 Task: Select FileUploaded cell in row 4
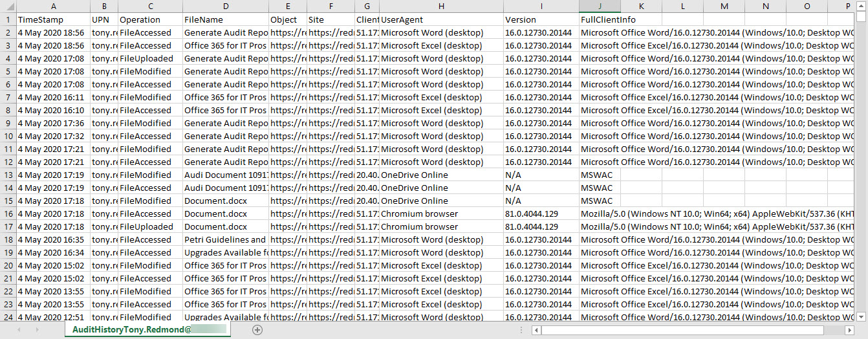pyautogui.click(x=150, y=58)
